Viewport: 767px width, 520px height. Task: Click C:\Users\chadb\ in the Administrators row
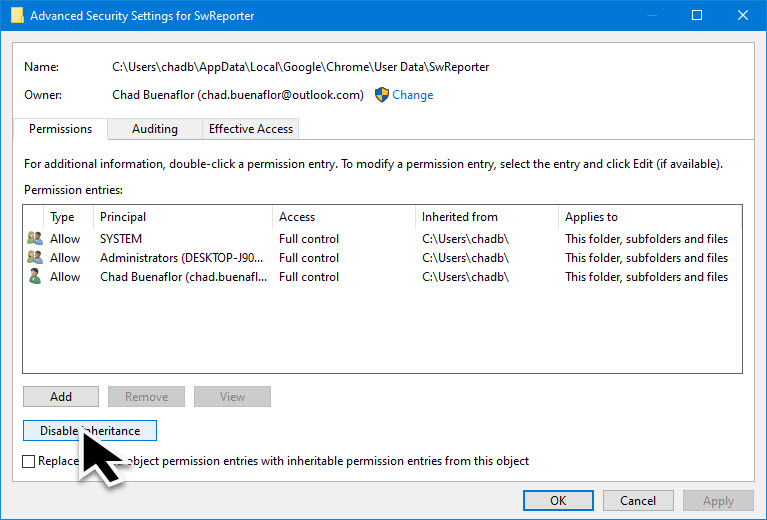(465, 258)
